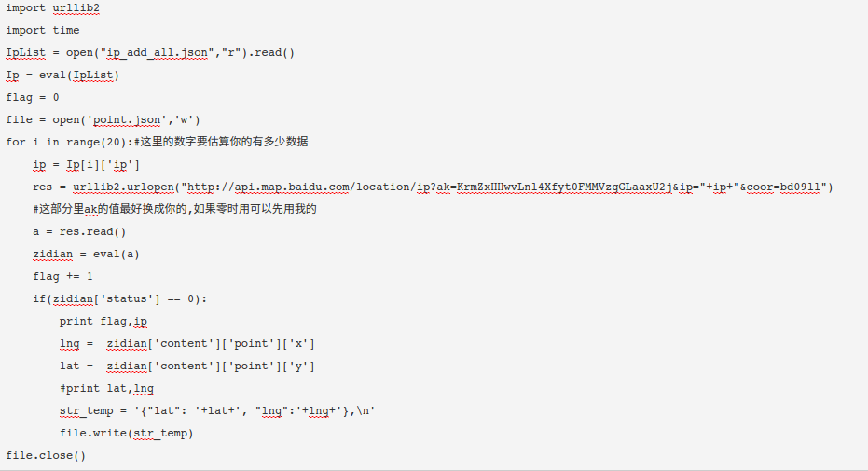Click the "ip = Ip[i]['ip']" line
This screenshot has width=868, height=471.
point(87,165)
